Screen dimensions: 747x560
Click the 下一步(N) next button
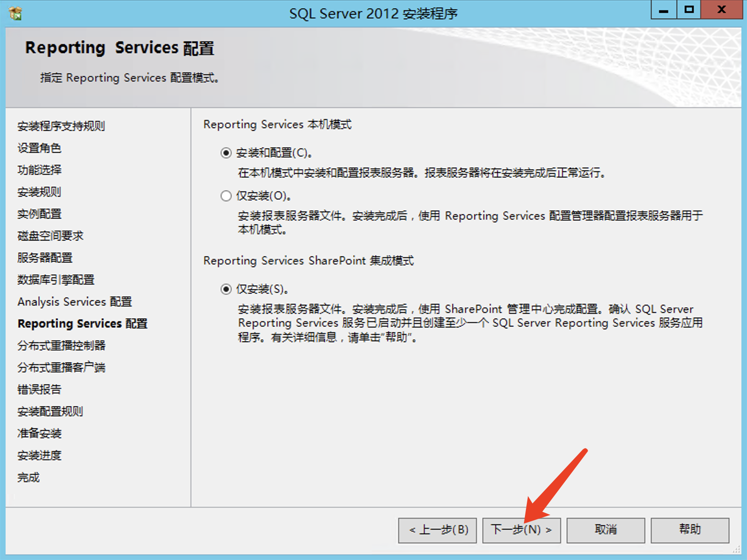521,530
